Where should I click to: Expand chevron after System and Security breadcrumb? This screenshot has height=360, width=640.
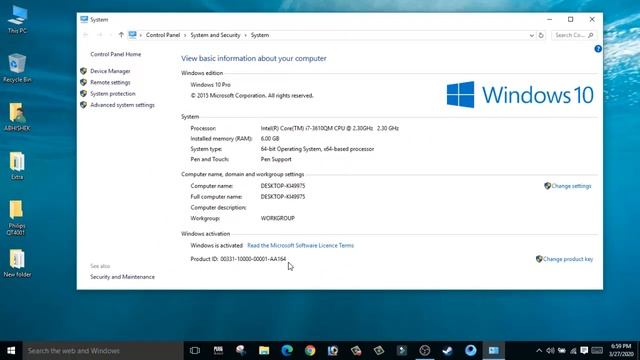(x=245, y=36)
